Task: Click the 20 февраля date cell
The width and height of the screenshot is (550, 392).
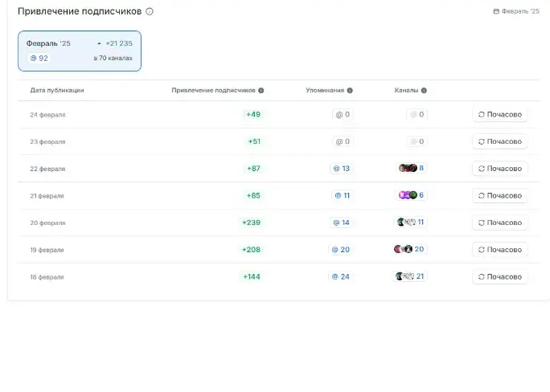Action: tap(47, 223)
